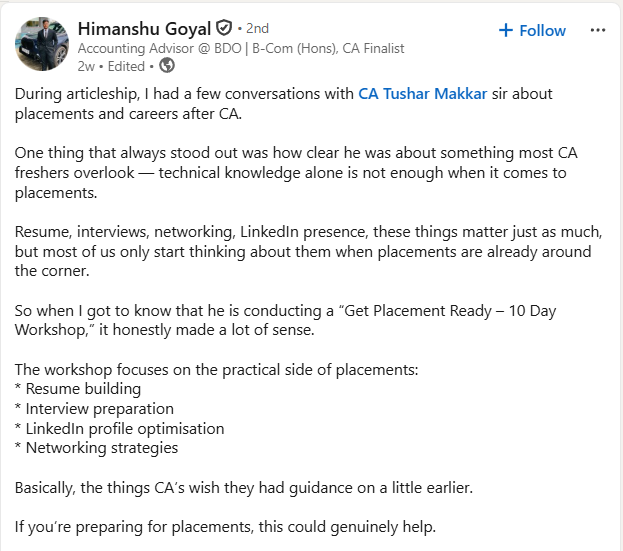
Task: Click the 2w post timestamp
Action: point(86,66)
